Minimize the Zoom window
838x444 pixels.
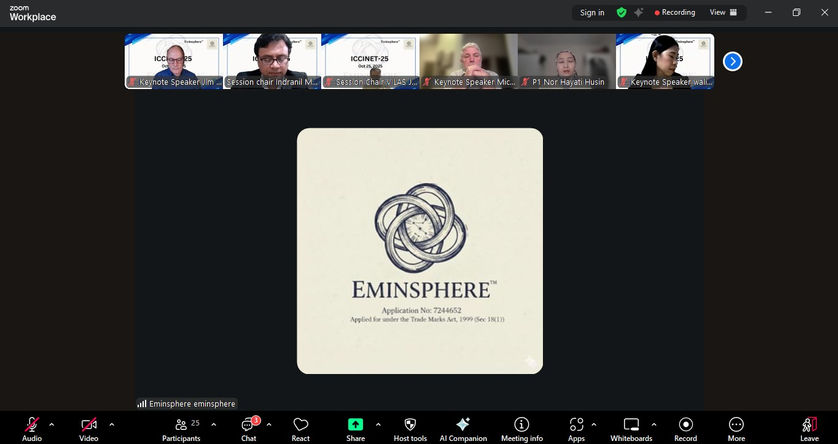tap(769, 12)
